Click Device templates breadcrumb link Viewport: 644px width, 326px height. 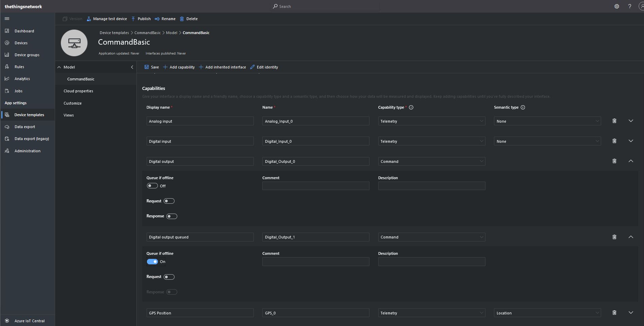pos(114,33)
